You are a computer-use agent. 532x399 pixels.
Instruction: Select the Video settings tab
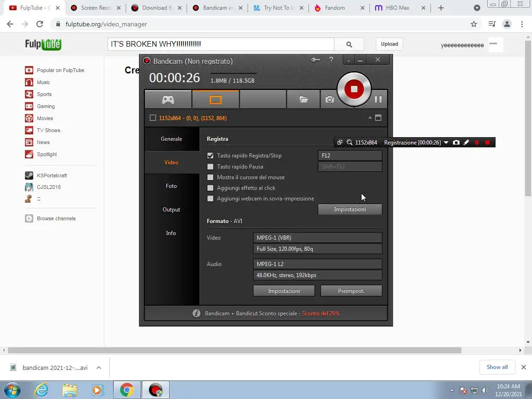click(x=172, y=163)
